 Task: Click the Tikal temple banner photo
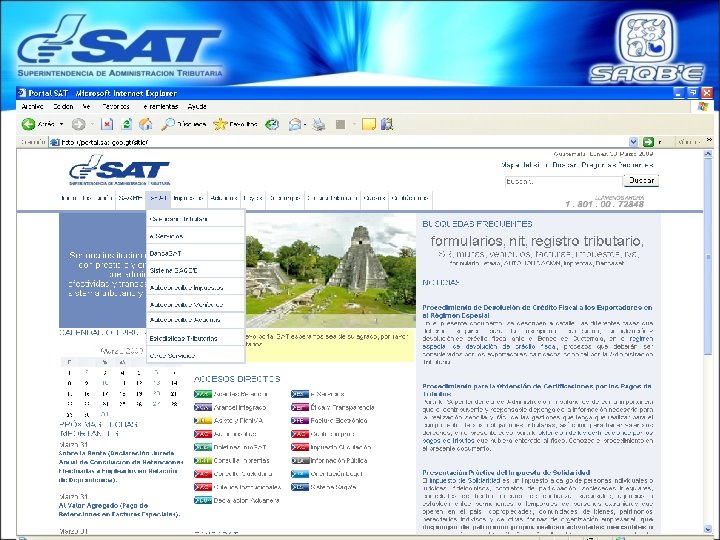(331, 270)
